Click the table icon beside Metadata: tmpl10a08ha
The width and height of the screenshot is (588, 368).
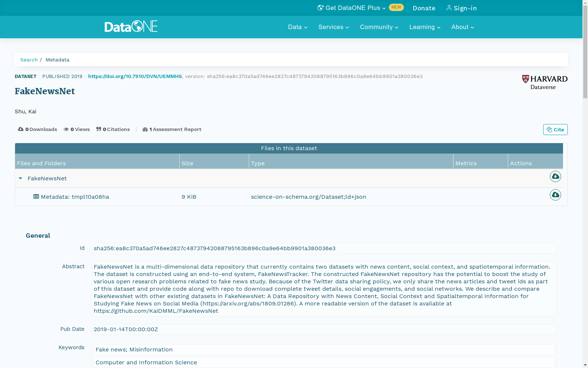(x=36, y=197)
